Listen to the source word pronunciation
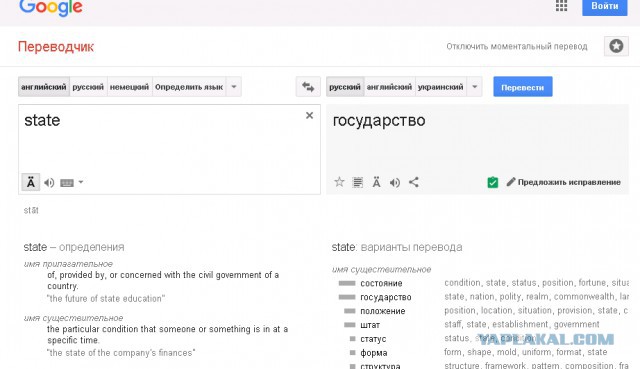 (49, 182)
